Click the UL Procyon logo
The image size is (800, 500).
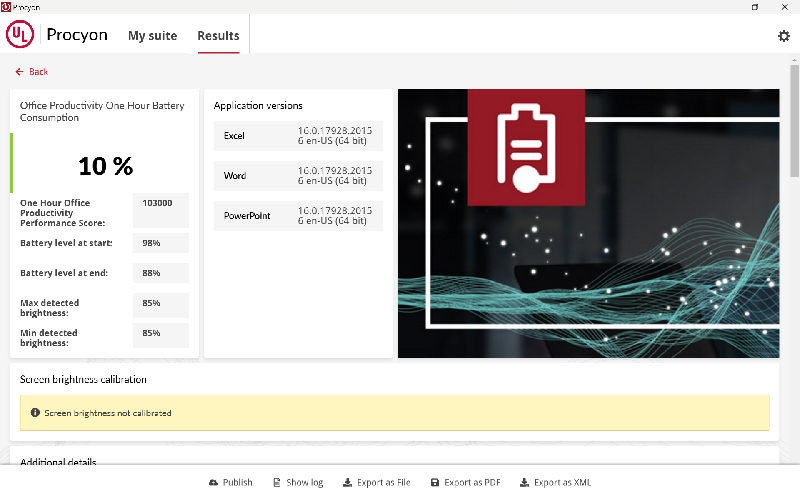point(20,34)
